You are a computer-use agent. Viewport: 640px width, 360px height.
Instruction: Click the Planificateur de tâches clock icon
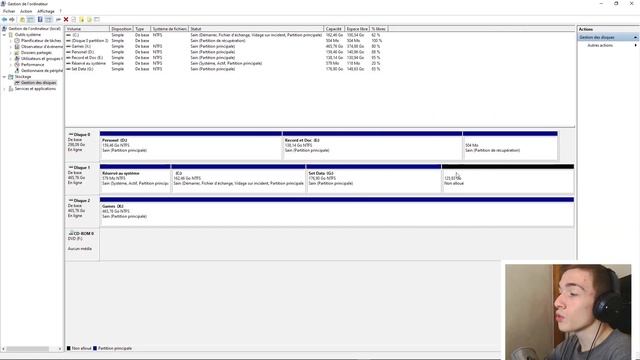point(17,41)
